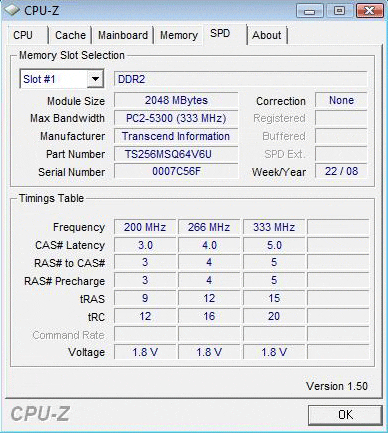Screen dimensions: 388x433
Task: Click the serial number 0007C56F
Action: coord(176,171)
